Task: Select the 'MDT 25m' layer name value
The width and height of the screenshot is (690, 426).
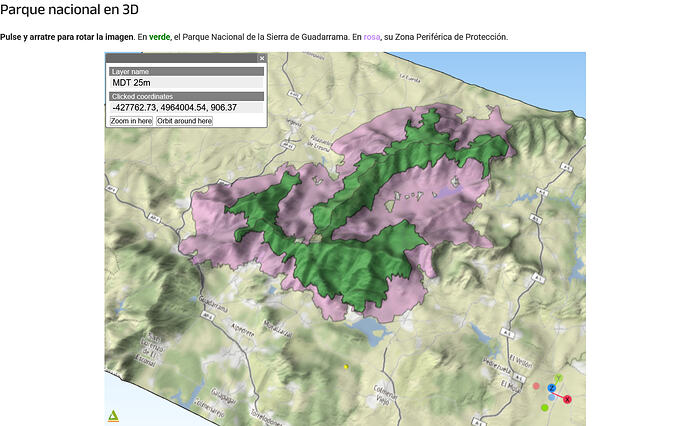Action: (187, 82)
